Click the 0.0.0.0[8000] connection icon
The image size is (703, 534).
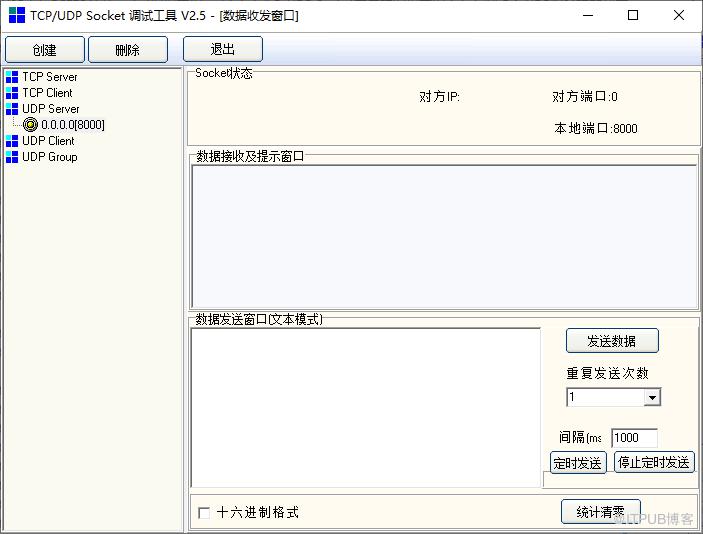30,125
